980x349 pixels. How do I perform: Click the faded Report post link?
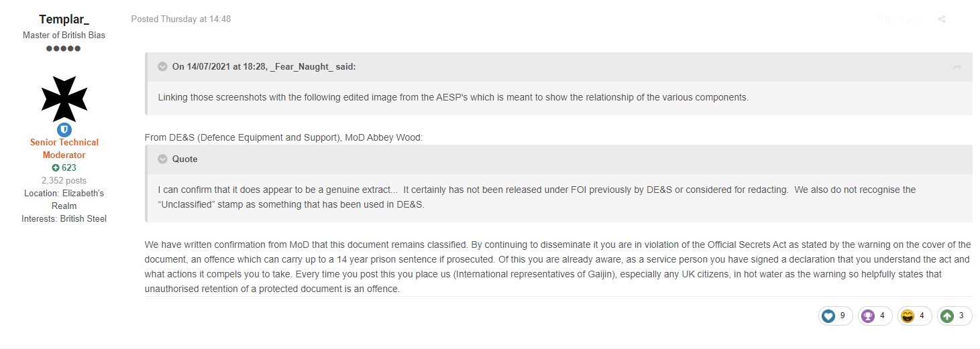click(x=900, y=19)
